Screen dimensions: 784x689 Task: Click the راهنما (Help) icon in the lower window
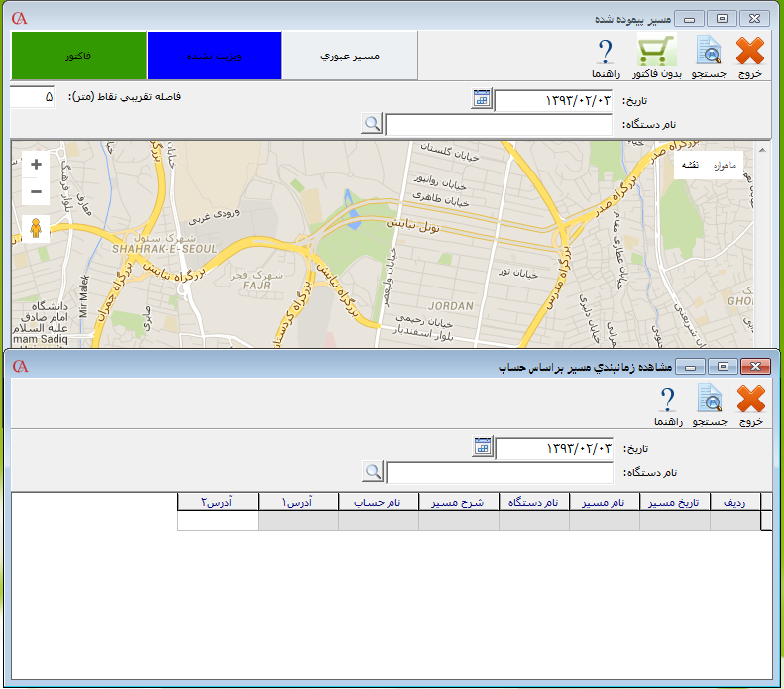coord(667,399)
